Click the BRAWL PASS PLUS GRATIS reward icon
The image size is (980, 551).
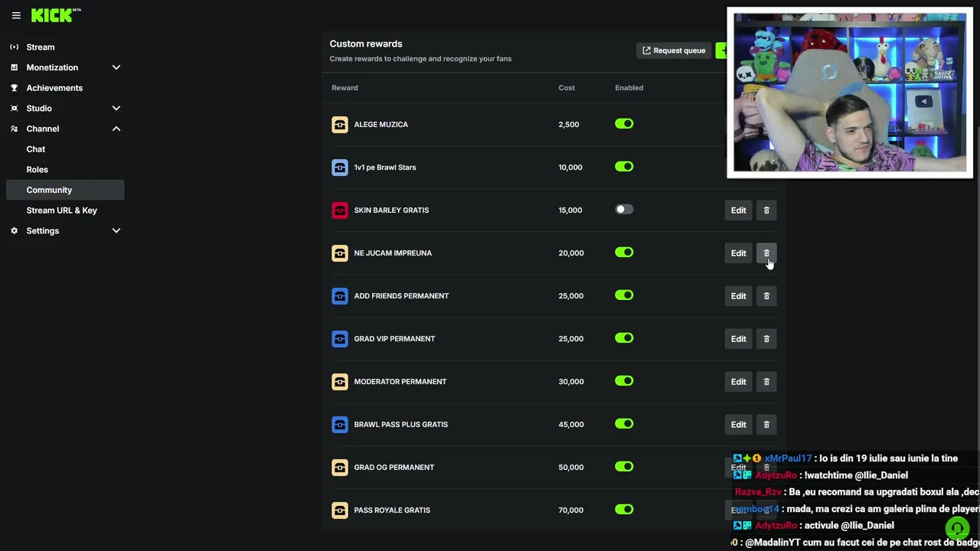click(340, 424)
